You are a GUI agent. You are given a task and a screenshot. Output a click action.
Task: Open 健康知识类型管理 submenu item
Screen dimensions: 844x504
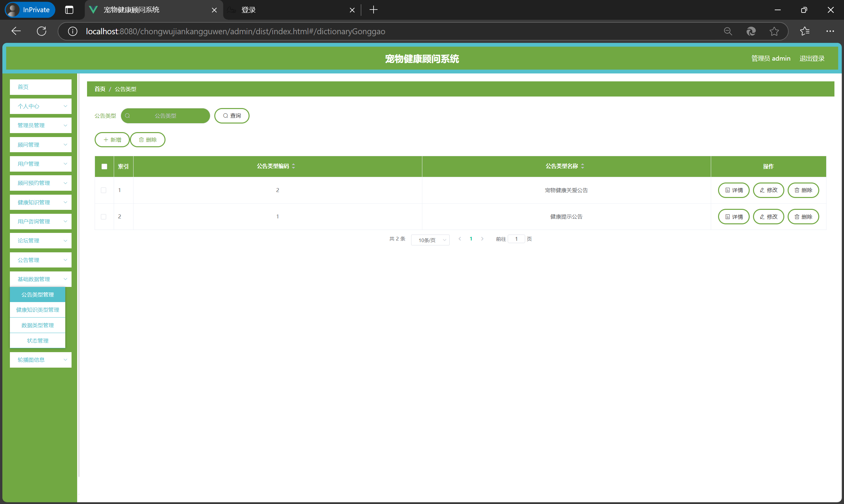click(37, 310)
